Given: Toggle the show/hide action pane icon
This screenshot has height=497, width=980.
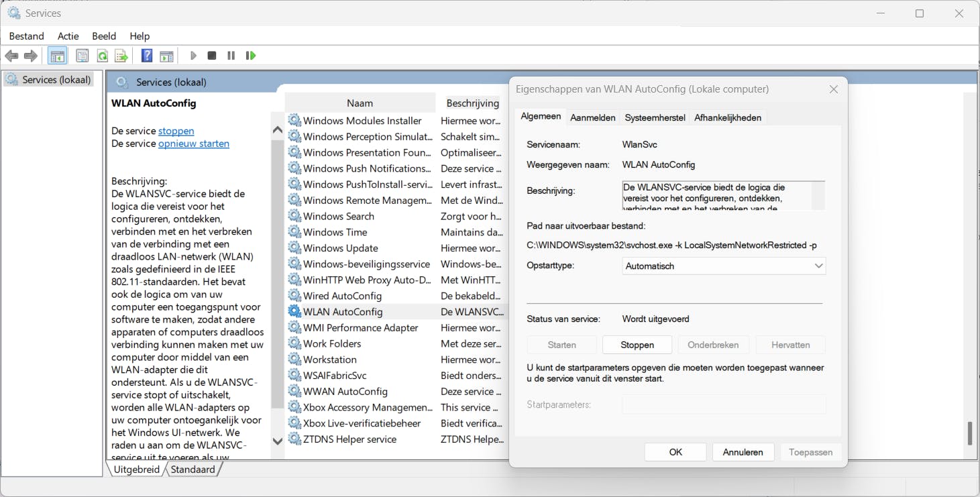Looking at the screenshot, I should coord(166,56).
